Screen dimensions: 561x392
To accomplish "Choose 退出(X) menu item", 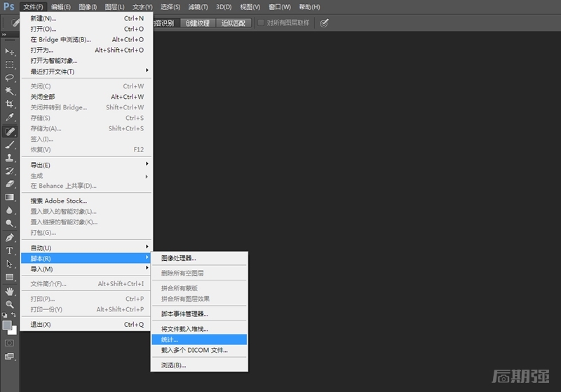I will coord(86,325).
